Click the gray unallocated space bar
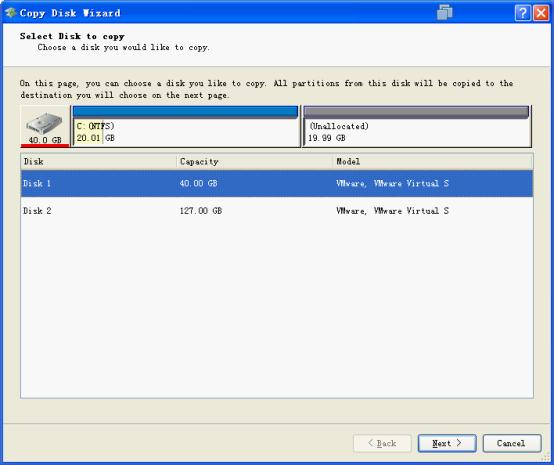This screenshot has width=554, height=465. point(416,112)
